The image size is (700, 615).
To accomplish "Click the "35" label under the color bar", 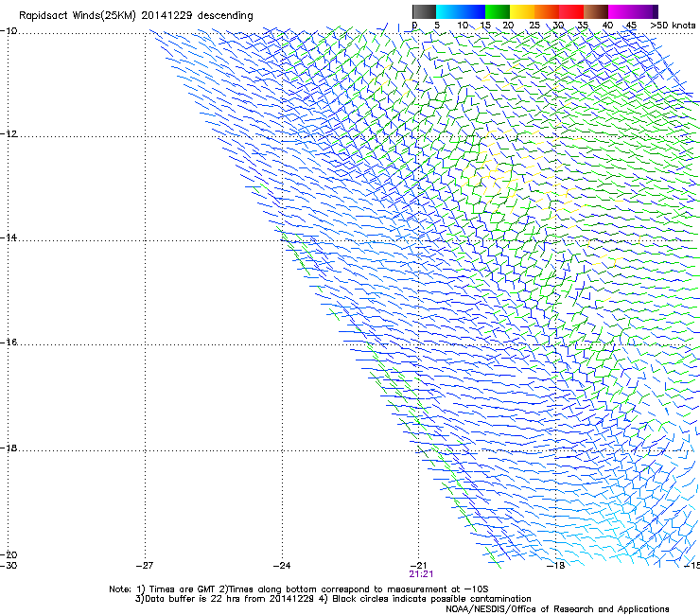I will (583, 26).
